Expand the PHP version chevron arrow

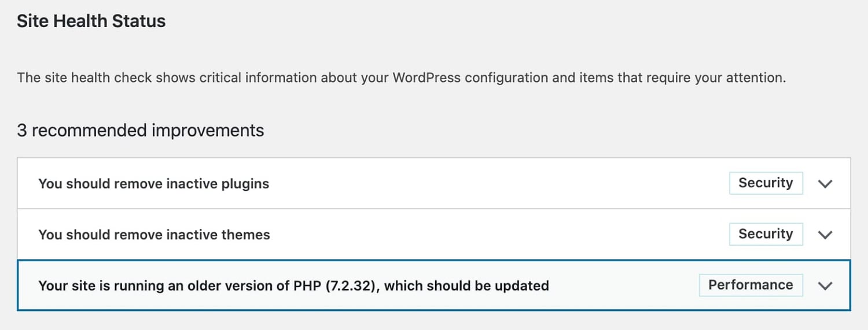click(825, 285)
